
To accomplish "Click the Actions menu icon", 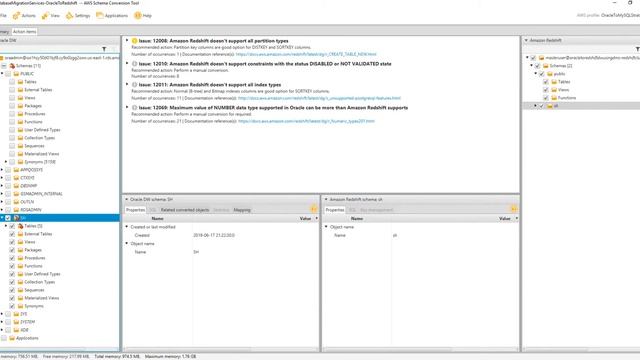I will tap(16, 16).
